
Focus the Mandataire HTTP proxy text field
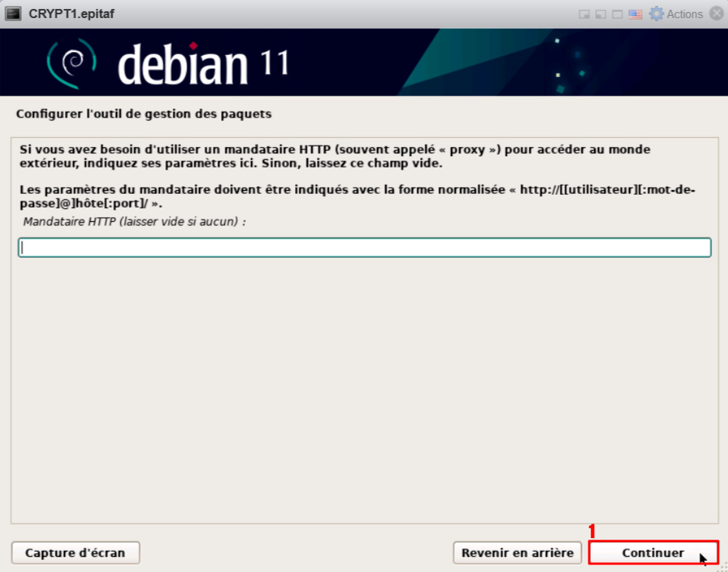364,248
